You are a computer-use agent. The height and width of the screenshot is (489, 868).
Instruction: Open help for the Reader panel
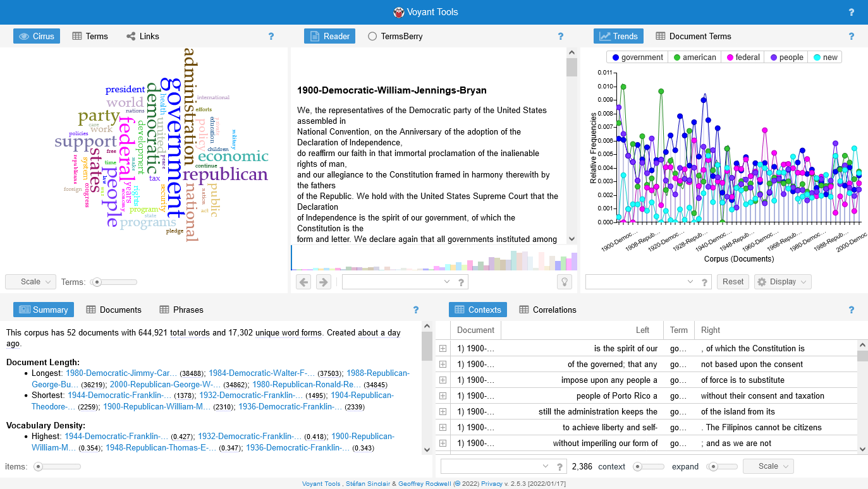(560, 37)
